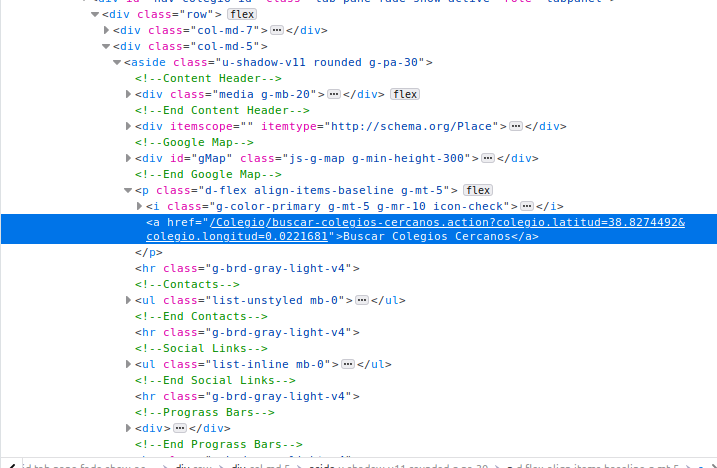The height and width of the screenshot is (468, 717).
Task: Toggle flex badge on the d-flex paragraph
Action: [477, 190]
